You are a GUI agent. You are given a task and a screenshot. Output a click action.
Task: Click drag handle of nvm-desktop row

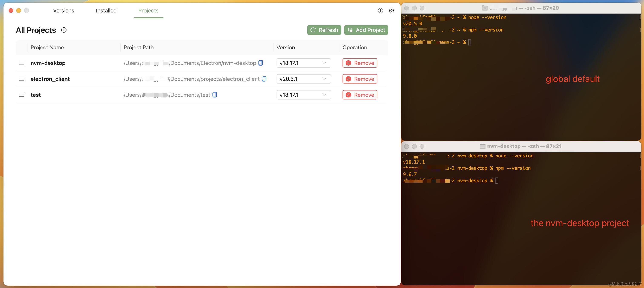(22, 63)
